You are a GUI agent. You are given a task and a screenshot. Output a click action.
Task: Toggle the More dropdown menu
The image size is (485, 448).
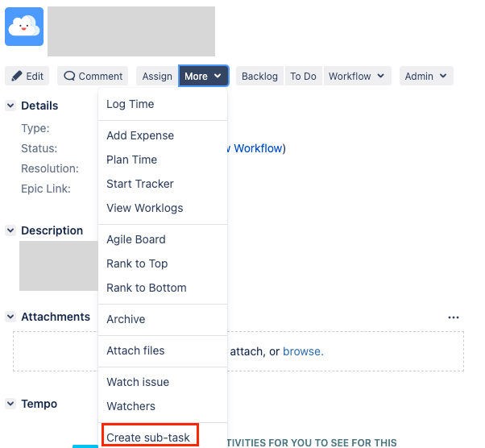pos(204,76)
